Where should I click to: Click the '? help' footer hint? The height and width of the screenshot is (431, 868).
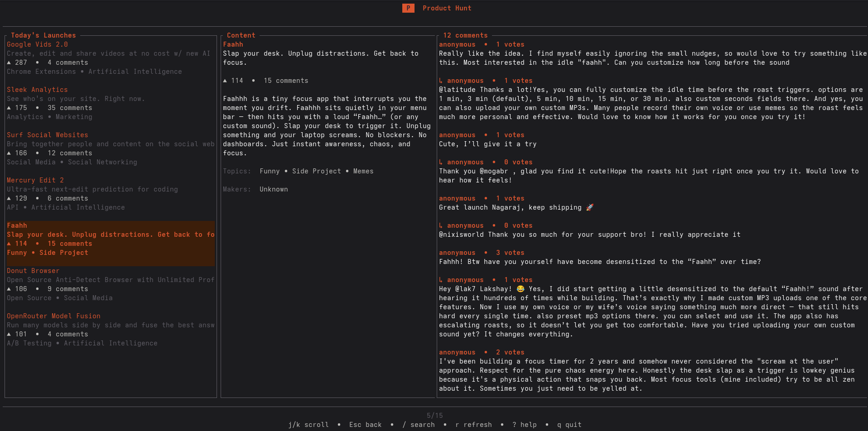[x=525, y=425]
